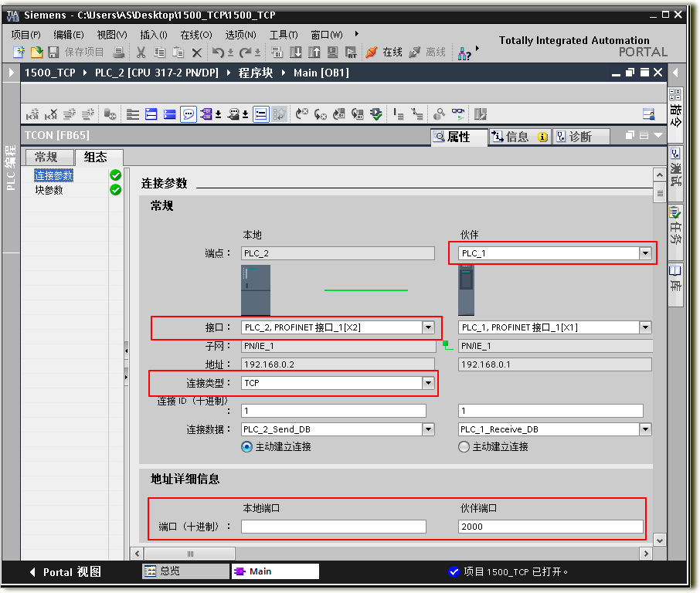Collapse the inspector window arrow

point(659,135)
